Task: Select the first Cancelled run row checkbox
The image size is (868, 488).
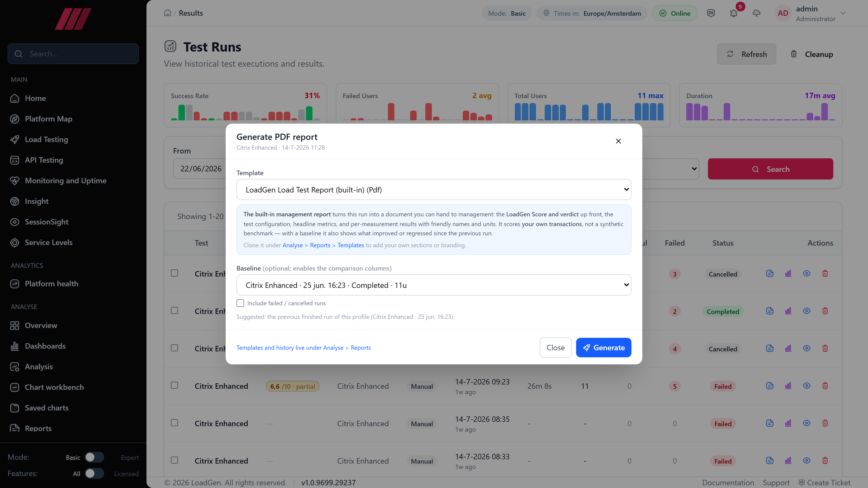Action: point(174,273)
